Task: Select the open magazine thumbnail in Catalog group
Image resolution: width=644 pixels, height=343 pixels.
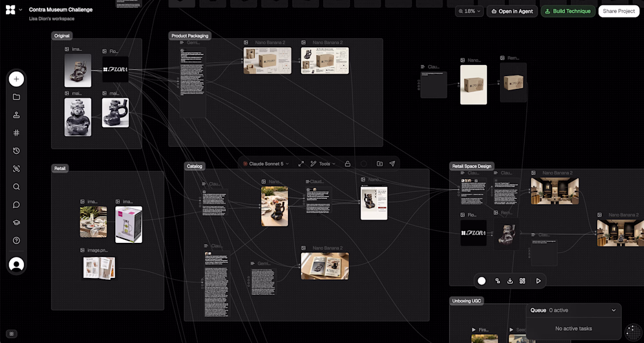Action: [325, 266]
